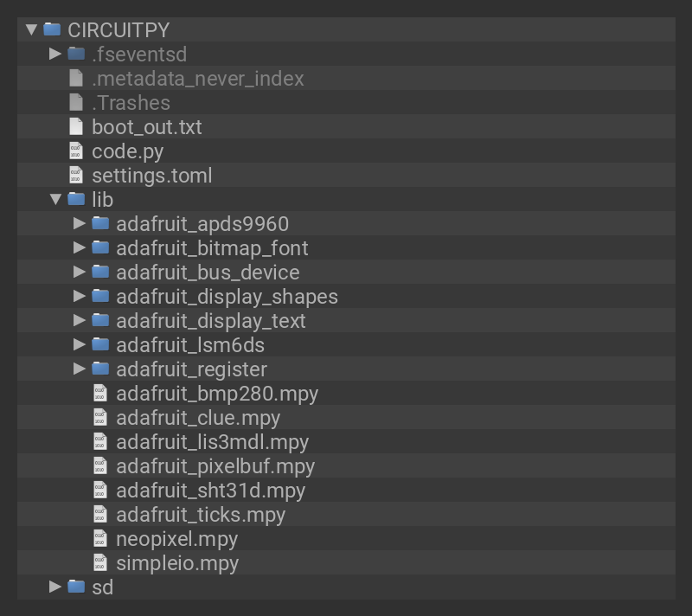Select the adafruit_ticks.mpy file
Image resolution: width=692 pixels, height=616 pixels.
point(201,515)
